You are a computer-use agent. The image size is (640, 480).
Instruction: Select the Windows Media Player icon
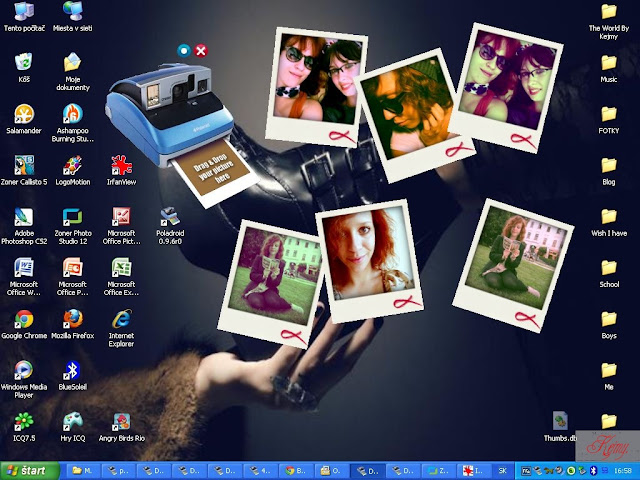pos(24,380)
